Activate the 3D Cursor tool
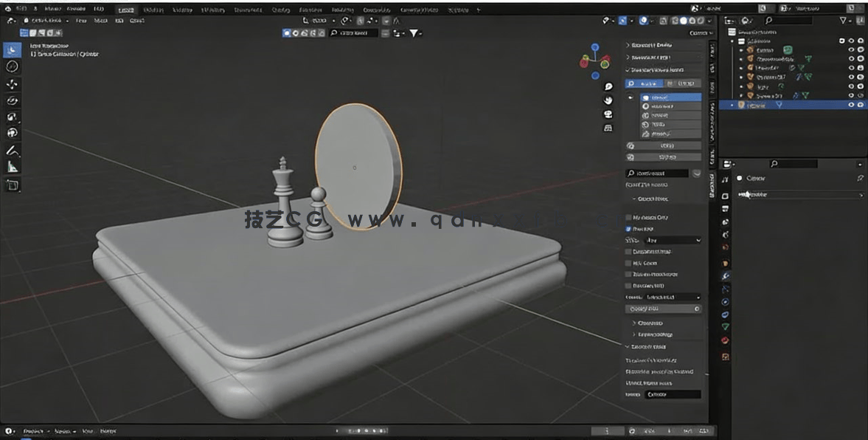868x440 pixels. click(11, 66)
